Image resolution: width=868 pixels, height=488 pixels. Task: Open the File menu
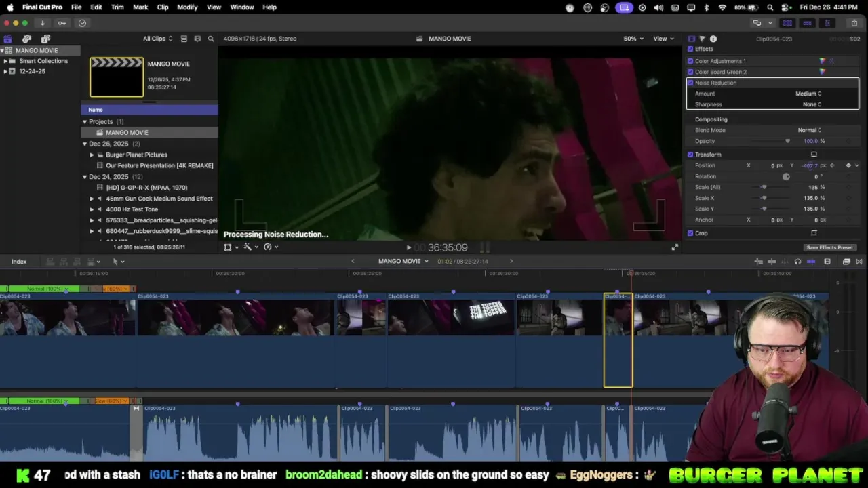tap(76, 7)
